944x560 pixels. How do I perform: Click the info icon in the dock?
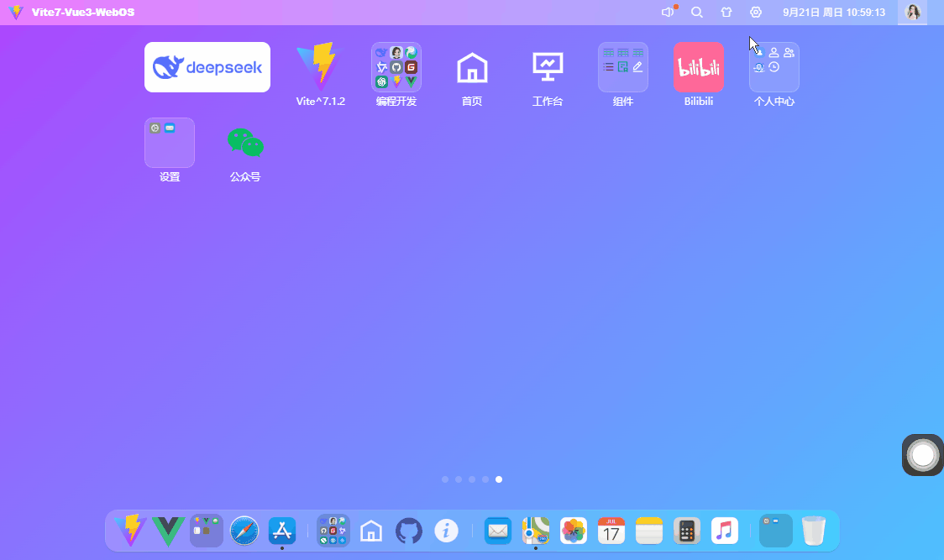pos(446,531)
